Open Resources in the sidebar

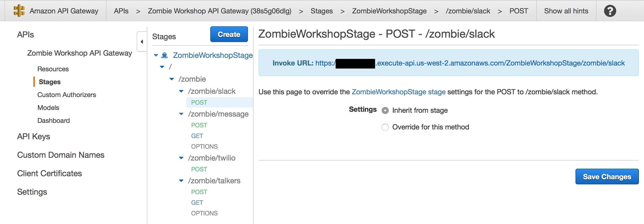click(53, 69)
